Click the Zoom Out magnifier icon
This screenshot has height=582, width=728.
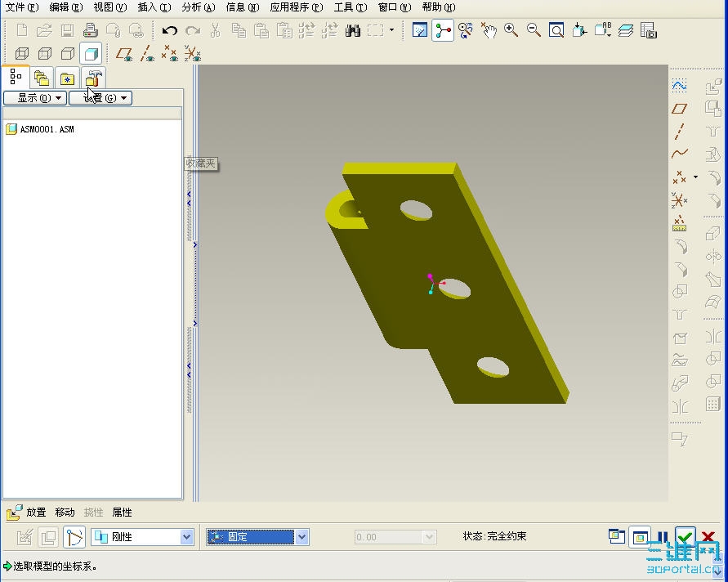(x=534, y=31)
